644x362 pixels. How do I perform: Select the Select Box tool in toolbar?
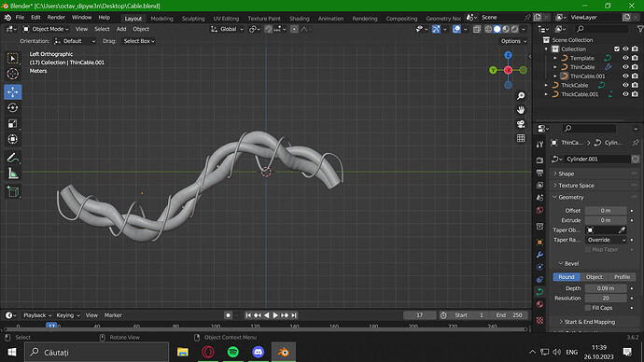pos(13,59)
